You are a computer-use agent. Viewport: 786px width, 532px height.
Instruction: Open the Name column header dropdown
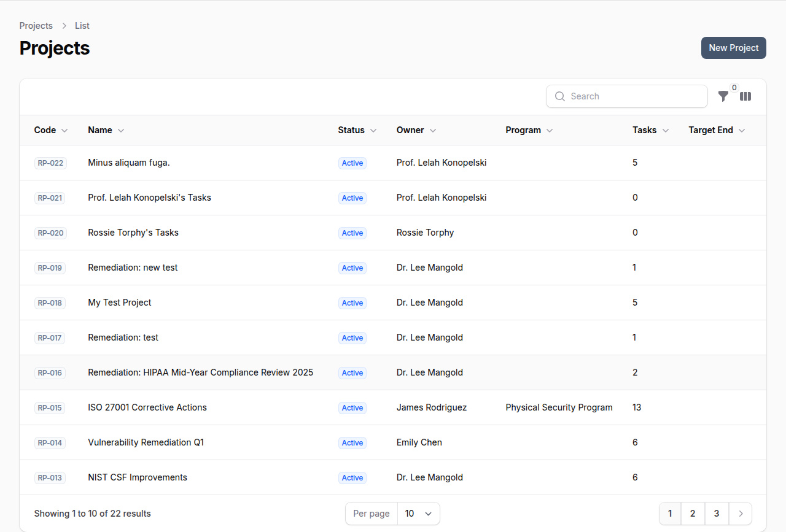tap(121, 130)
